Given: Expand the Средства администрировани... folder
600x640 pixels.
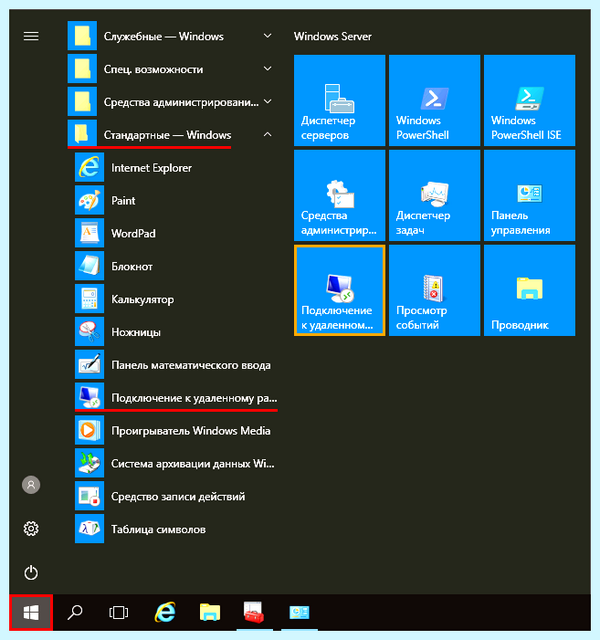Looking at the screenshot, I should coord(173,102).
